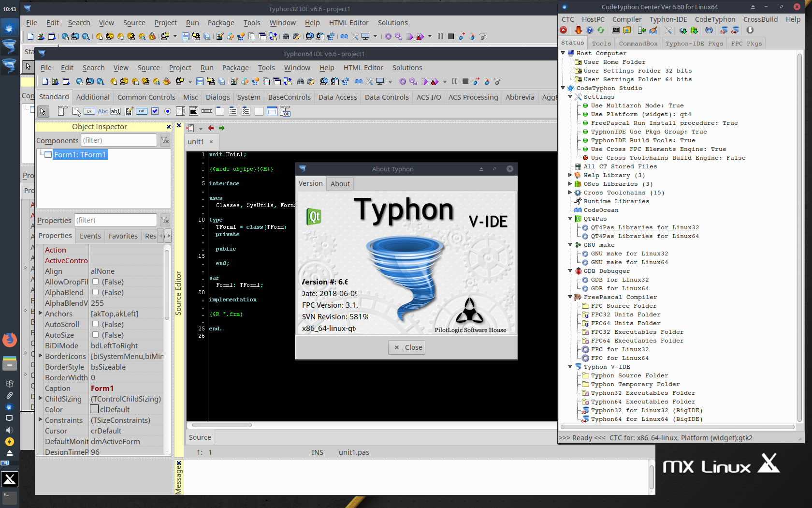The image size is (812, 508).
Task: Select the TPopupMenu component in the palette
Action: [x=76, y=111]
